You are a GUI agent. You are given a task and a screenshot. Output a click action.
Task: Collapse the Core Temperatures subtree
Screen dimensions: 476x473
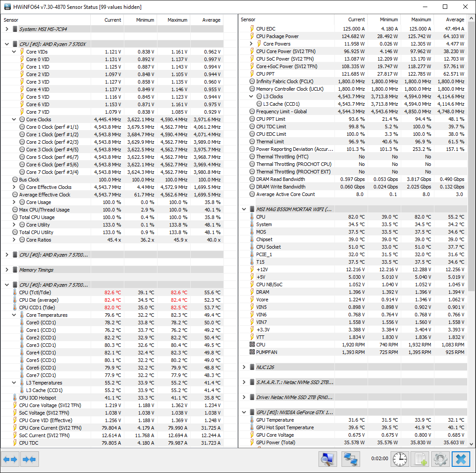click(14, 315)
